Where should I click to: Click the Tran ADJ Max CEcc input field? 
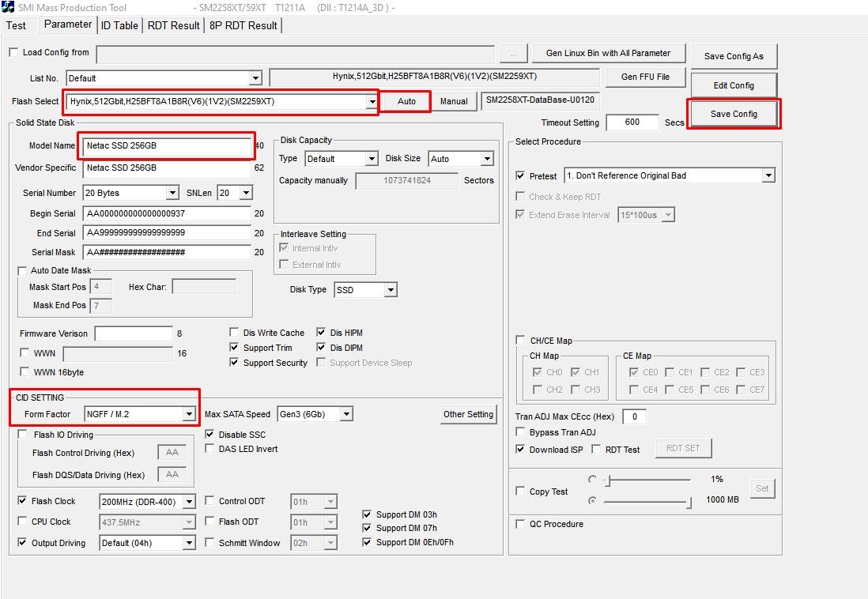634,416
